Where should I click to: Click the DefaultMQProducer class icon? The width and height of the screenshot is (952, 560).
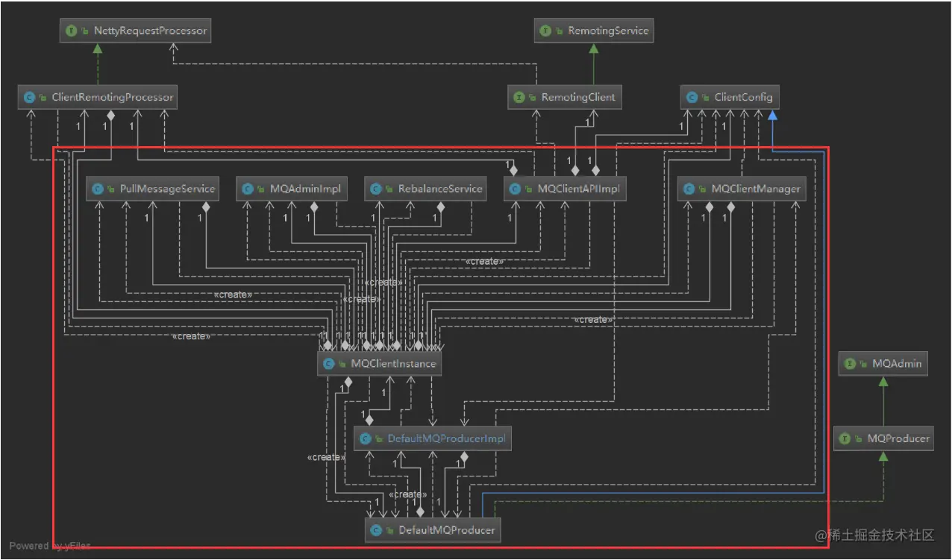[x=377, y=531]
